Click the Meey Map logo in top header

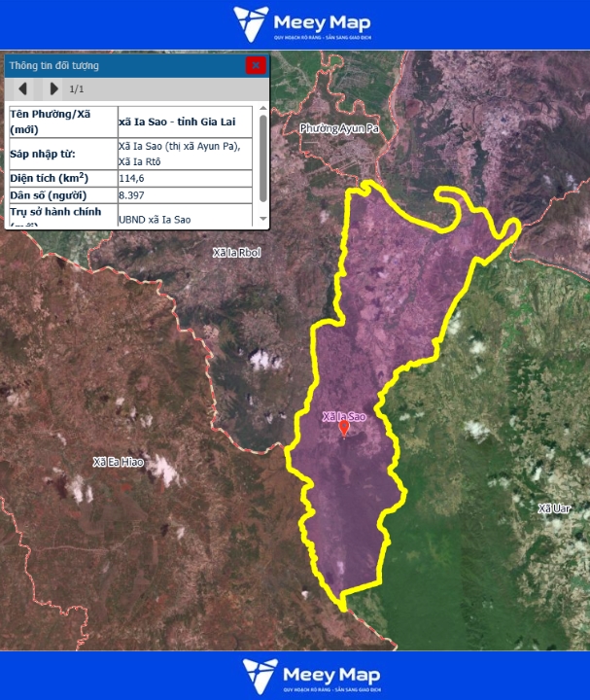pos(302,24)
